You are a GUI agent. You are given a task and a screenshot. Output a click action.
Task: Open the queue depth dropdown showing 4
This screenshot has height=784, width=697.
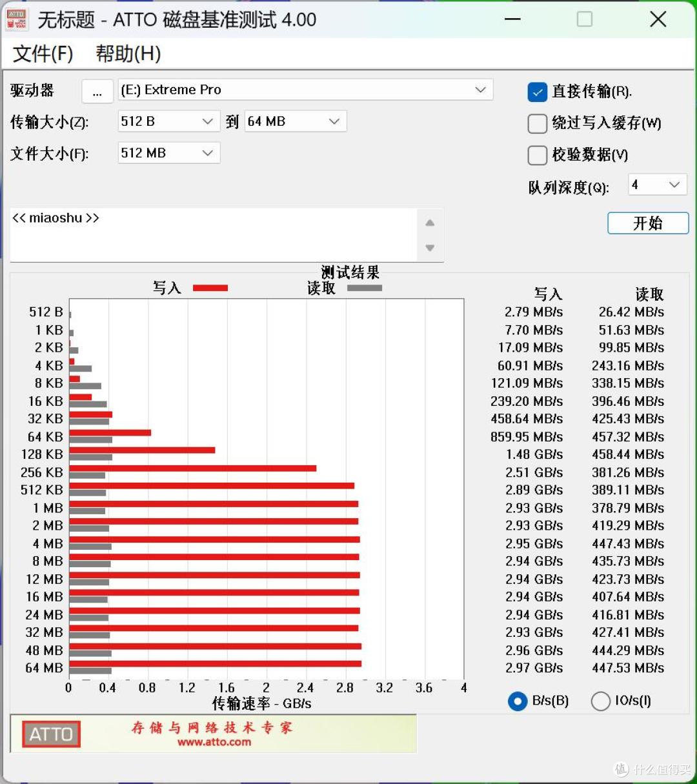point(657,185)
